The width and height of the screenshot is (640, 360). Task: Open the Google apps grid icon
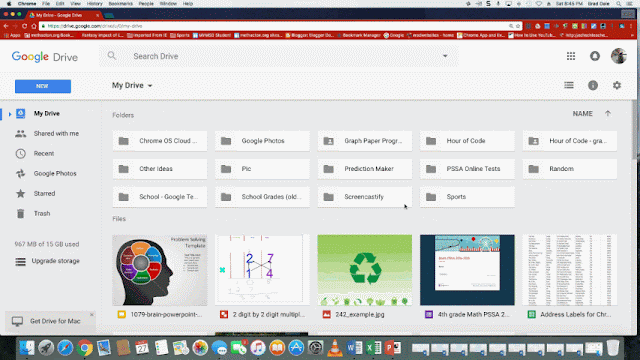point(571,56)
